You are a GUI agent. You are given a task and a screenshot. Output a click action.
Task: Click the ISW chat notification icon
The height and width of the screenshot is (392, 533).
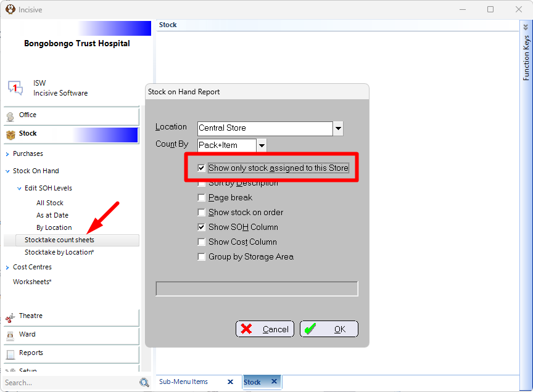tap(15, 88)
